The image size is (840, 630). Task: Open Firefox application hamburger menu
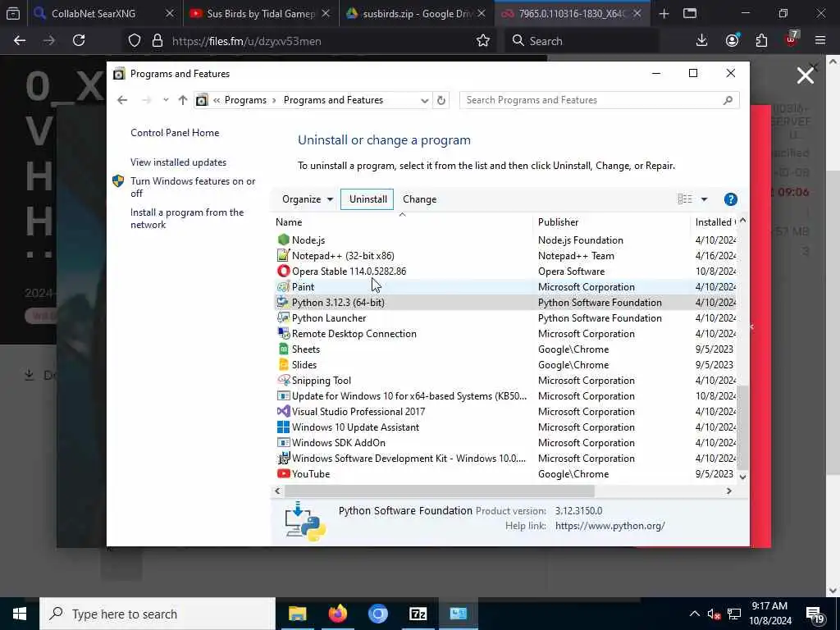(x=819, y=40)
